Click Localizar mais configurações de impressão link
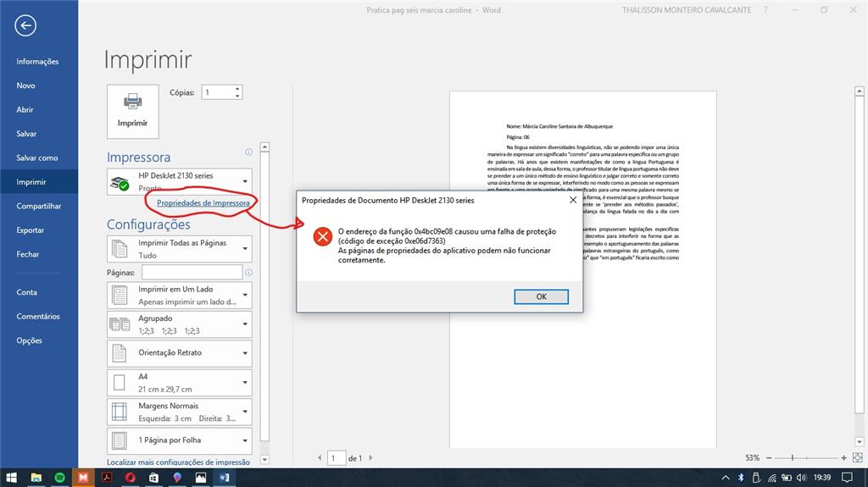The width and height of the screenshot is (868, 487). tap(178, 462)
